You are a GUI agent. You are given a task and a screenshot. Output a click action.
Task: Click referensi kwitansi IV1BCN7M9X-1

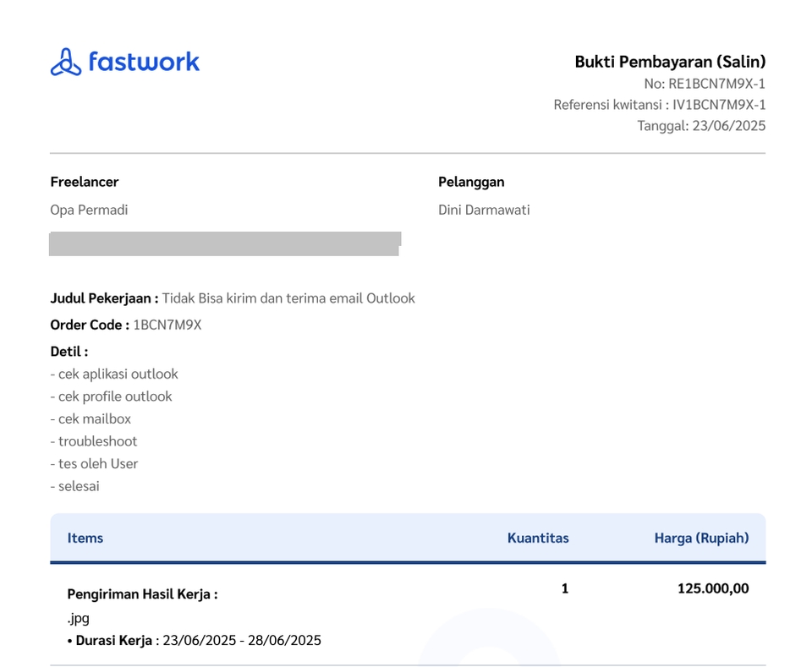point(719,105)
